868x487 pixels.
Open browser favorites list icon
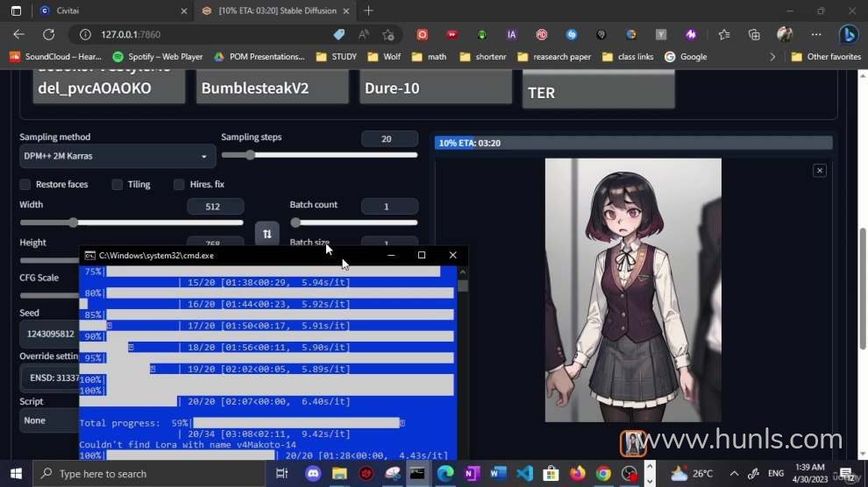click(x=723, y=34)
